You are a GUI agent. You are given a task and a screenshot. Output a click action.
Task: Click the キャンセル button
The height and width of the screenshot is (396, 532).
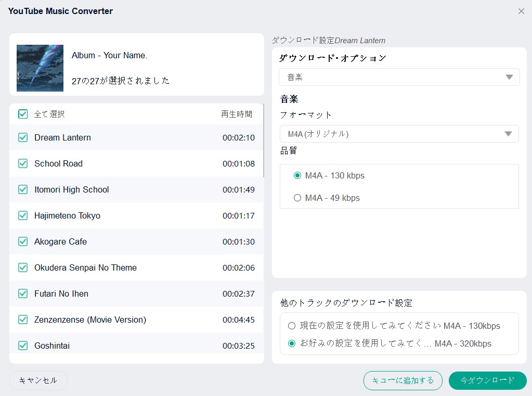(38, 380)
